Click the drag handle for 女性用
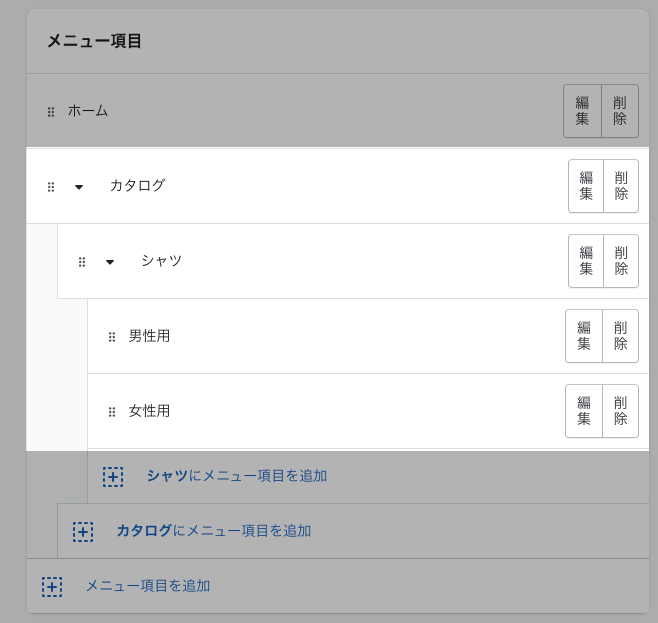The image size is (658, 623). (112, 412)
